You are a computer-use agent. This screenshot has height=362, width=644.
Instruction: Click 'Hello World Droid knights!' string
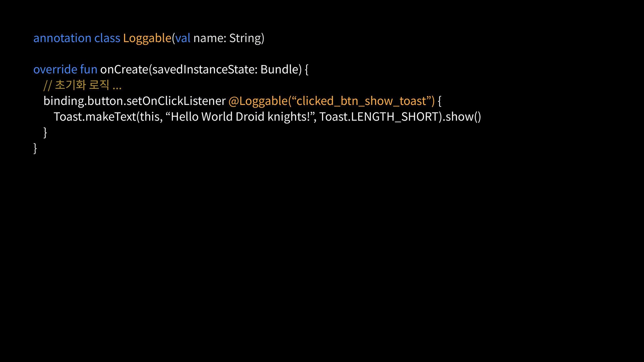240,117
